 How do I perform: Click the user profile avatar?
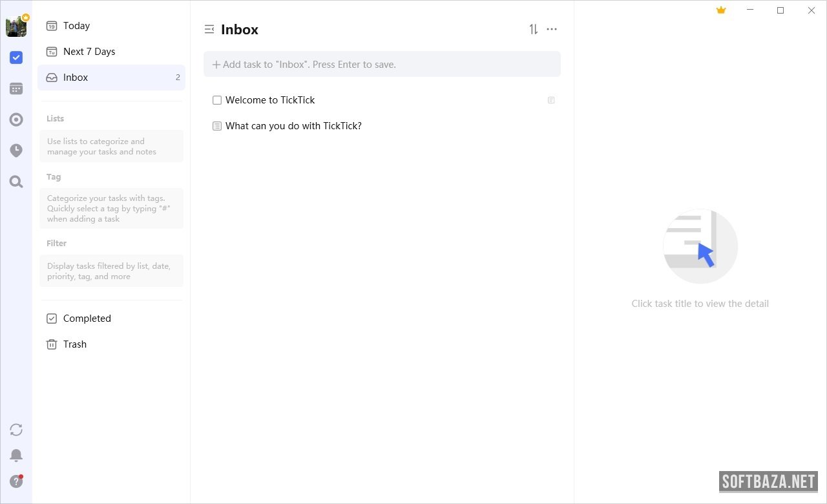(16, 26)
